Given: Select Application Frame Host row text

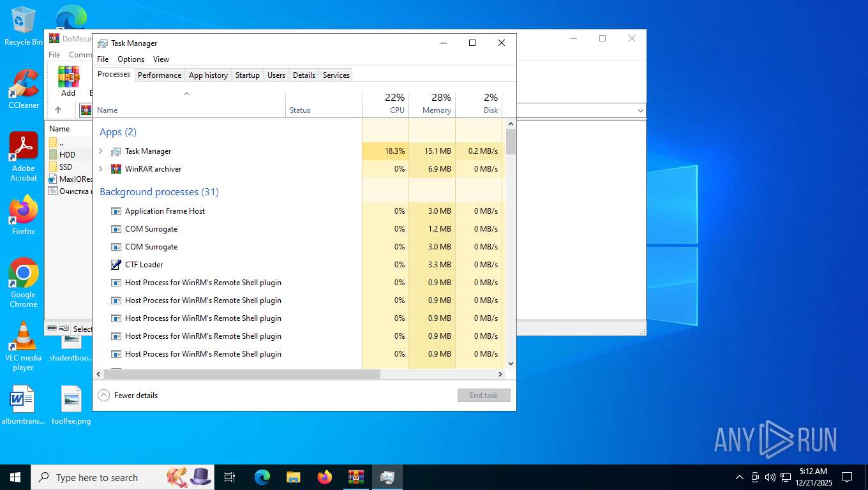Looking at the screenshot, I should coord(165,211).
